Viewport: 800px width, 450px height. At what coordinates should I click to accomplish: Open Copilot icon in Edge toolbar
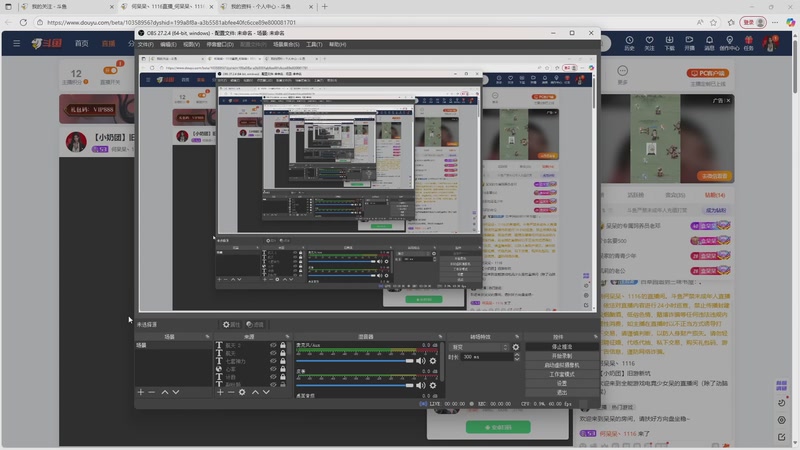click(790, 22)
